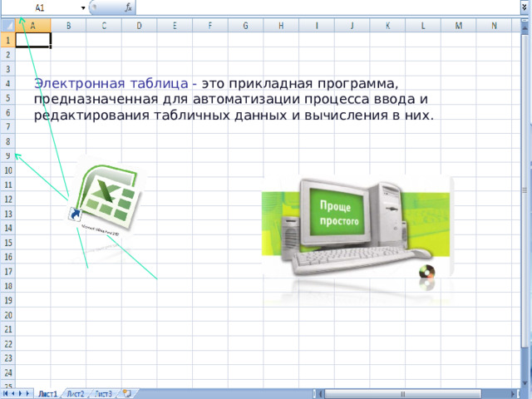Select row 20 header

8,315
